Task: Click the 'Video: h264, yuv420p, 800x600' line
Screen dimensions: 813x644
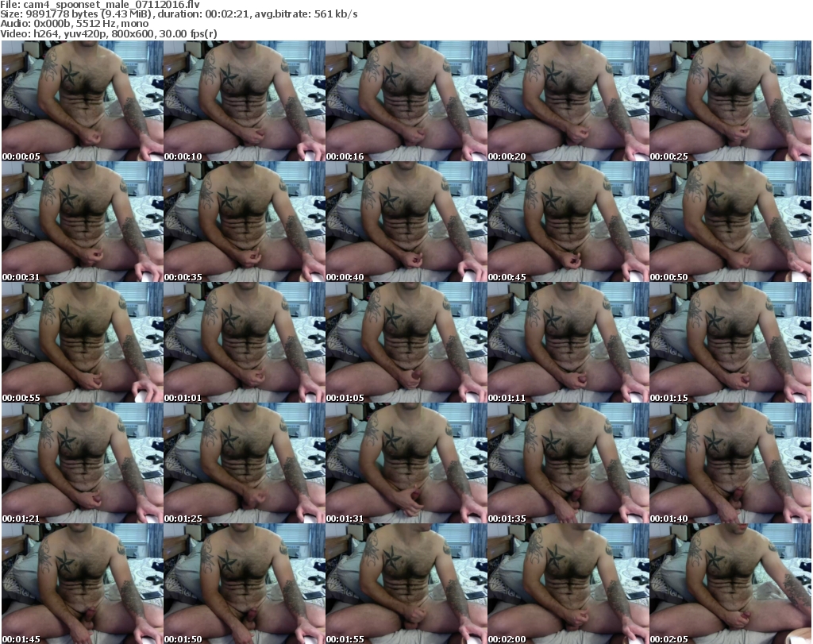Action: 108,33
